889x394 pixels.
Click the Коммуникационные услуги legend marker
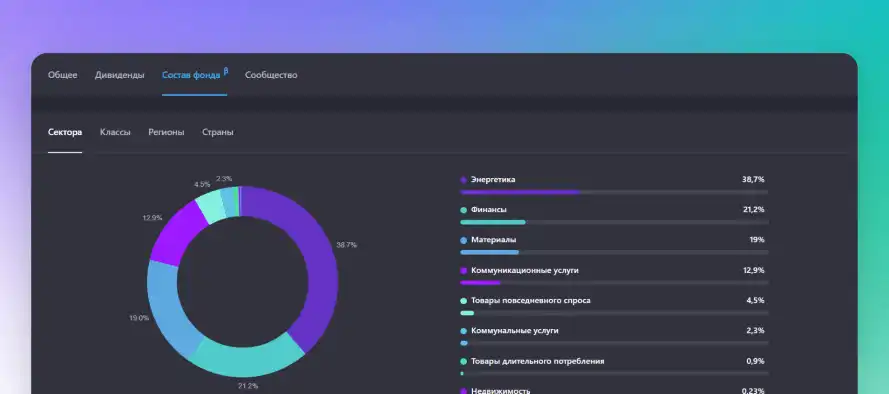pos(464,270)
